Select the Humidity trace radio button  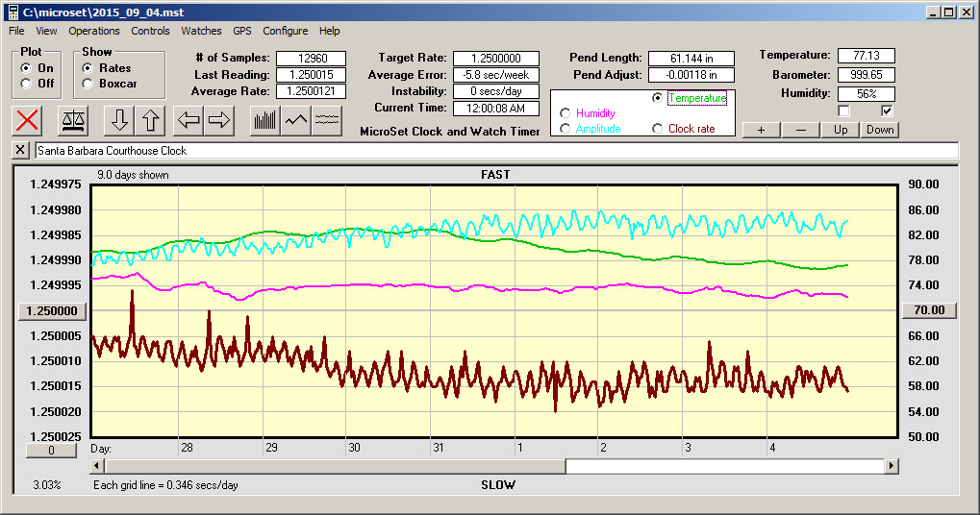(x=565, y=113)
